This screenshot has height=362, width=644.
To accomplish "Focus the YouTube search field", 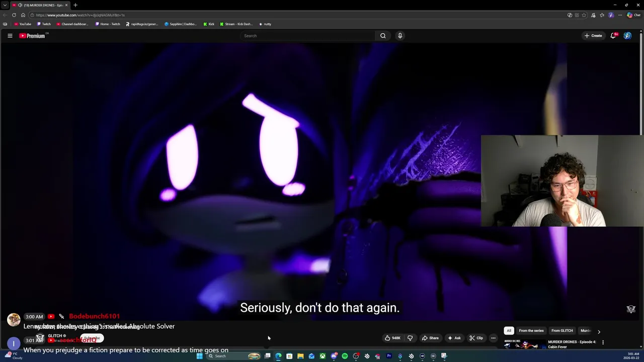I will [308, 36].
